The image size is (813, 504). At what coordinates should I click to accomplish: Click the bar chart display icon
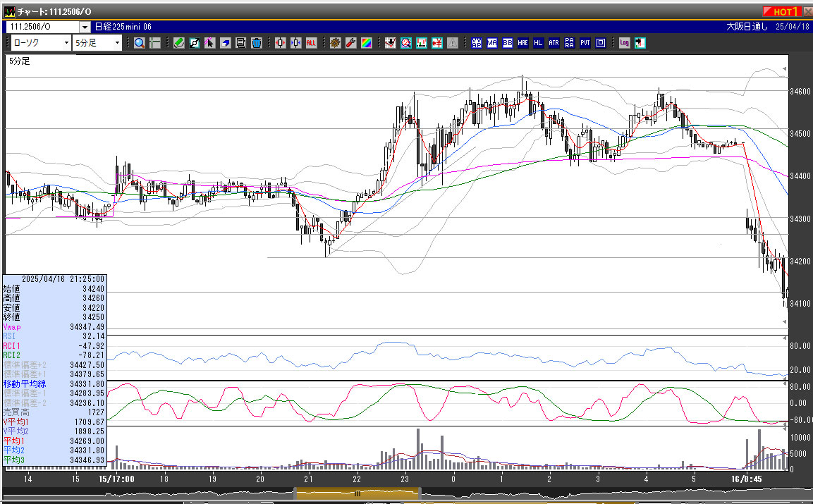tap(422, 43)
